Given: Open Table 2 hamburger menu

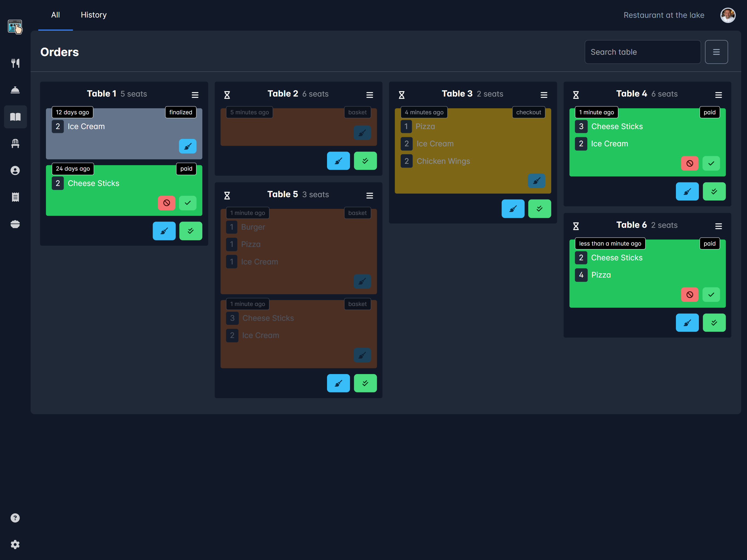Looking at the screenshot, I should [x=369, y=95].
